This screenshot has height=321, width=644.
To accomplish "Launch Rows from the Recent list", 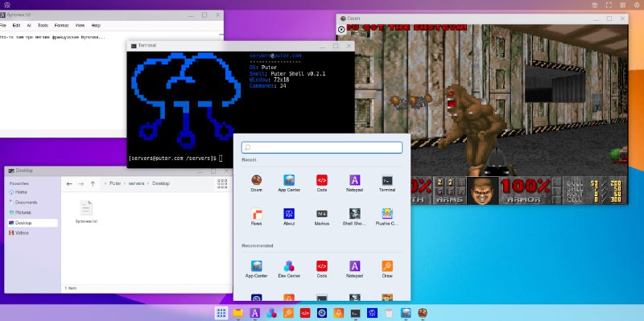I will click(256, 216).
